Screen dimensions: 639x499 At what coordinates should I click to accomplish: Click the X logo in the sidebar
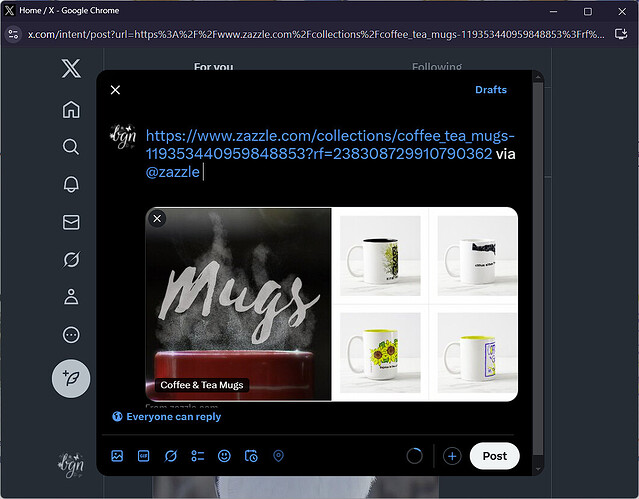[71, 68]
